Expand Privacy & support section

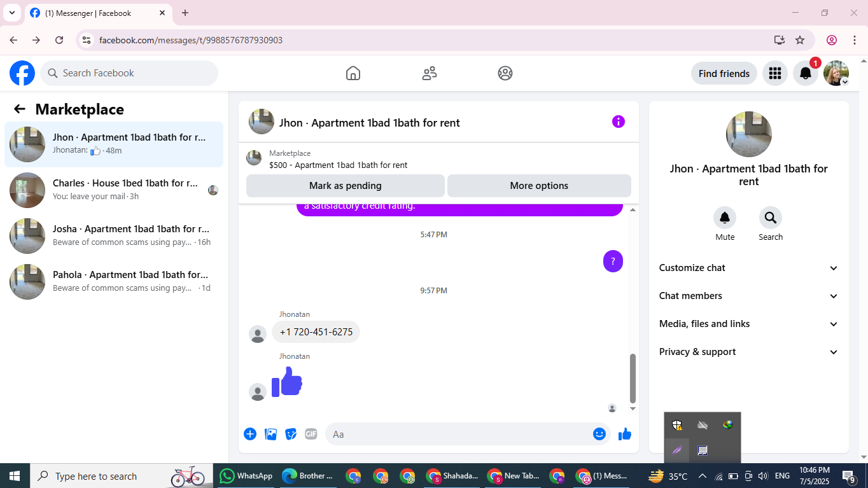coord(749,352)
